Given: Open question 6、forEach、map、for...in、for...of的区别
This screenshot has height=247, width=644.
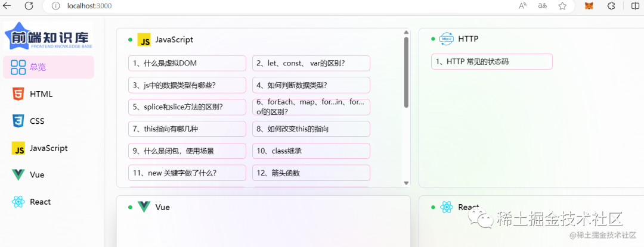Looking at the screenshot, I should pos(311,107).
